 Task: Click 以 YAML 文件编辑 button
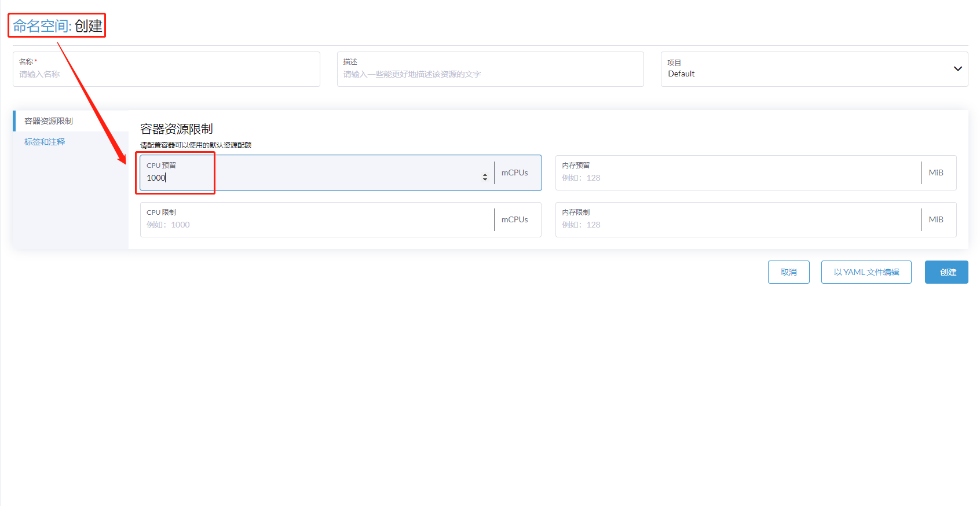point(866,272)
